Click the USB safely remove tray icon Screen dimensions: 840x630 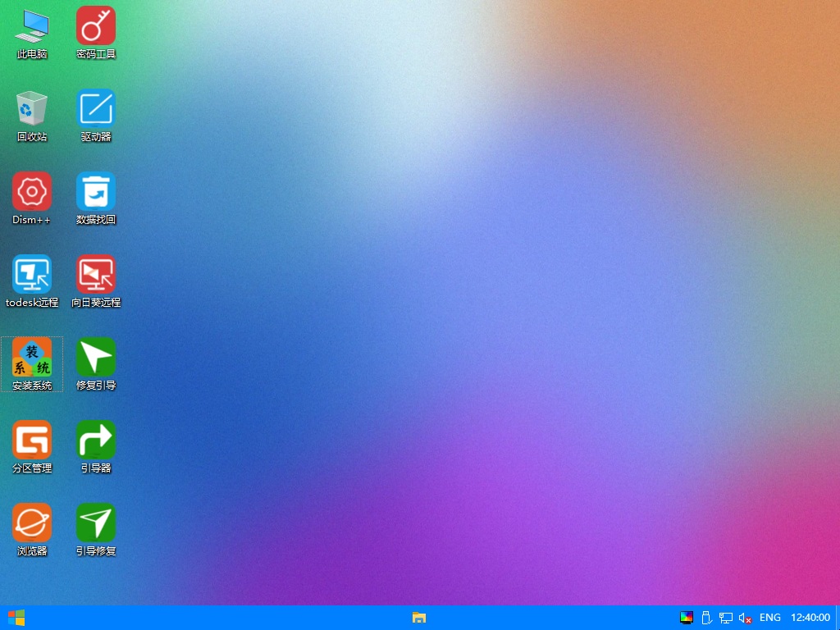click(x=705, y=618)
